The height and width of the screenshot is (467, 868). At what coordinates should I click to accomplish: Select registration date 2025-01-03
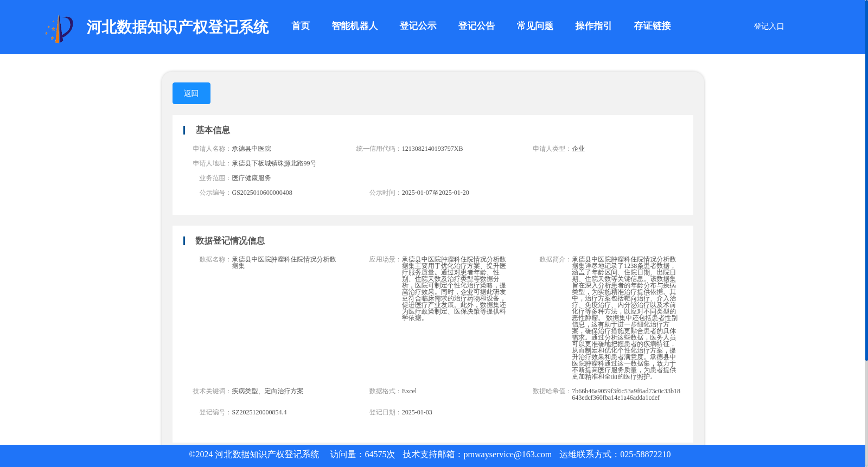[x=417, y=412]
